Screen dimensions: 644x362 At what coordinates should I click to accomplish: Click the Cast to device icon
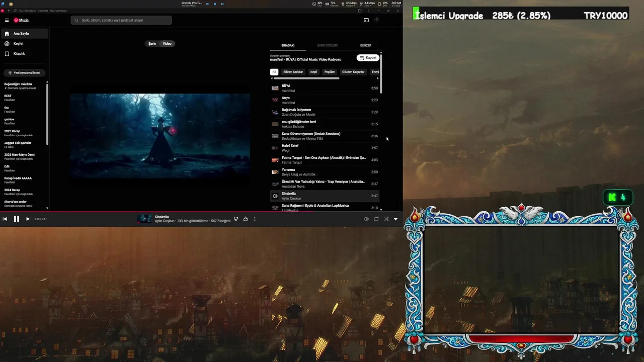click(x=366, y=20)
